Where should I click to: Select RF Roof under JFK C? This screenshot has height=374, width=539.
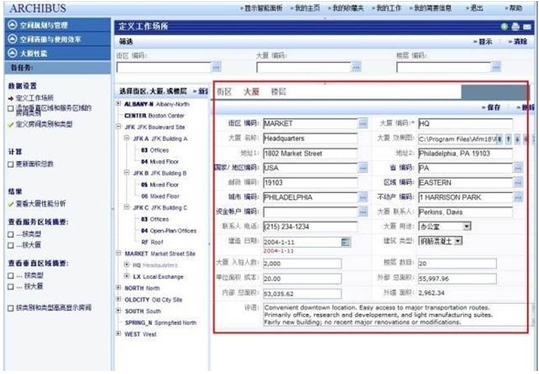[152, 242]
